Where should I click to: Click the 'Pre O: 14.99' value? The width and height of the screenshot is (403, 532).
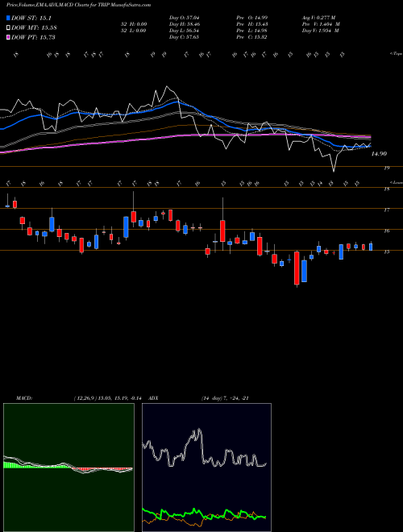(x=252, y=18)
